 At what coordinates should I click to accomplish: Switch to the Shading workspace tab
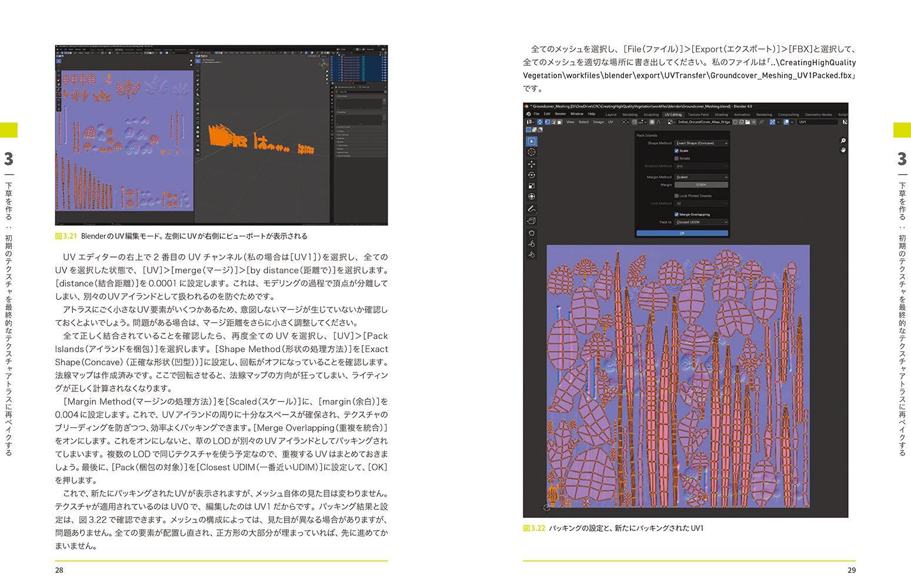click(x=721, y=115)
